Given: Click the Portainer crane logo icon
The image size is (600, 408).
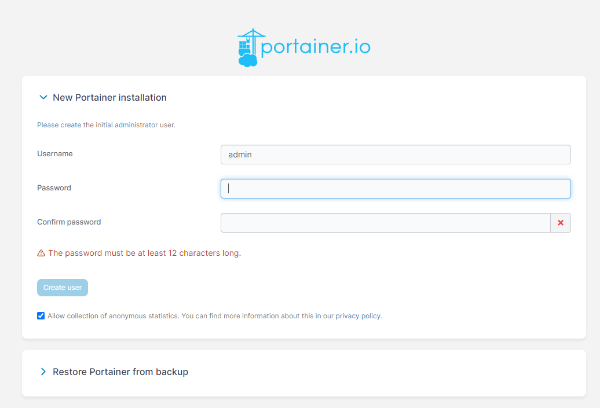Looking at the screenshot, I should [x=249, y=47].
